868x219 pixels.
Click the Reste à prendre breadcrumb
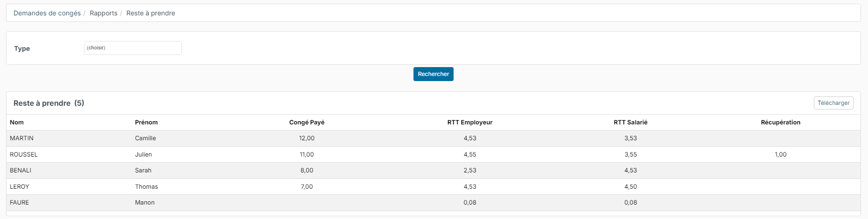(151, 13)
